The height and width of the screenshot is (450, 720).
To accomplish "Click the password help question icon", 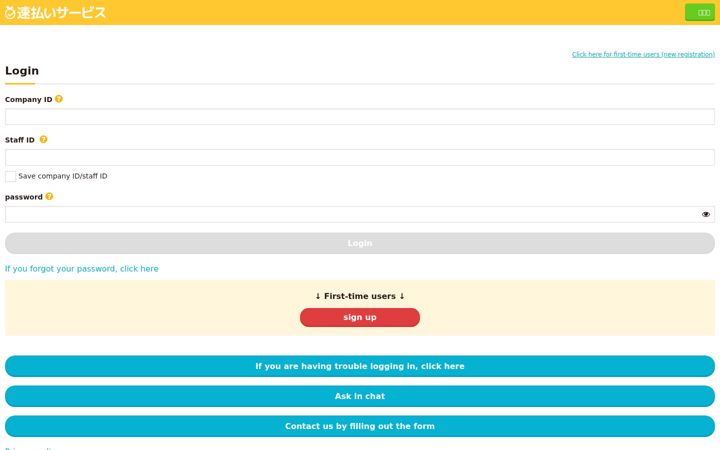I will [x=49, y=196].
